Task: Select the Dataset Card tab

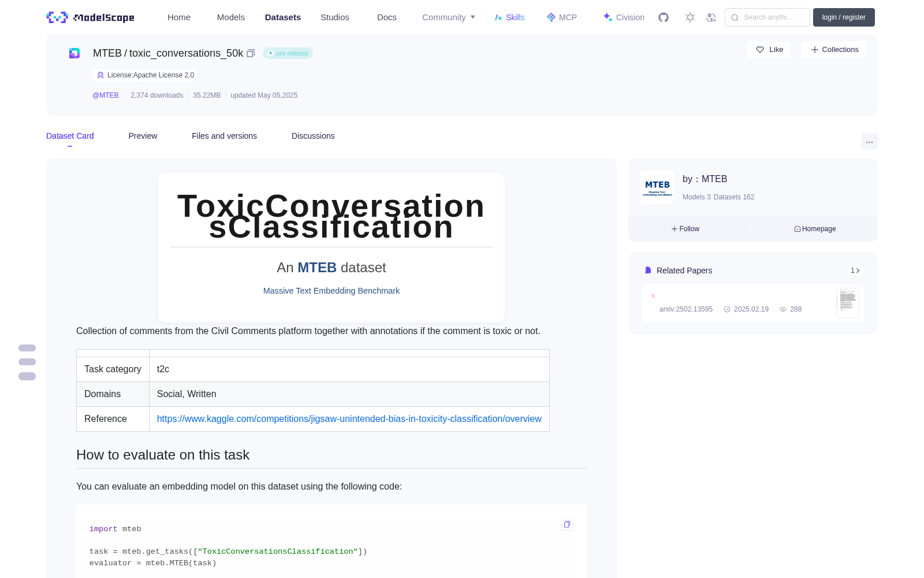Action: 70,136
